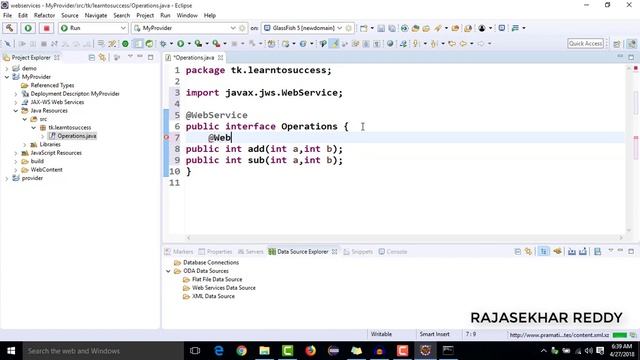
Task: Click the Back navigation arrow icon
Action: pos(463,44)
